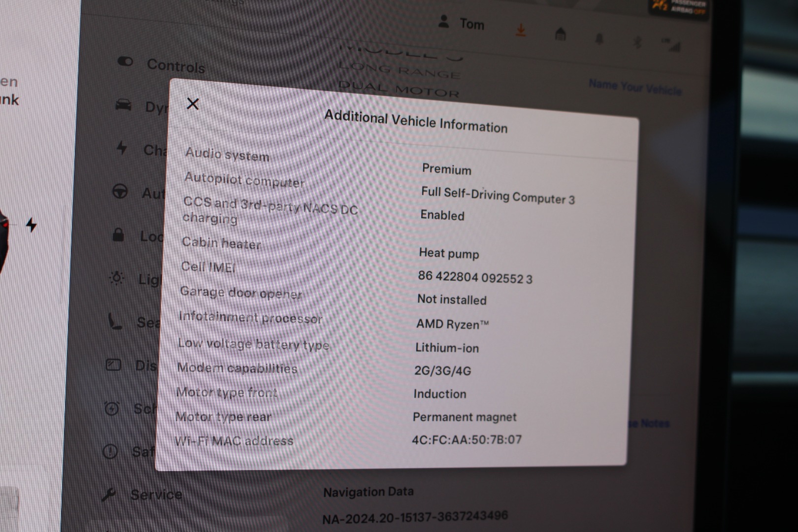Viewport: 798px width, 532px height.
Task: Tap the Wi-Fi MAC address value
Action: [466, 439]
